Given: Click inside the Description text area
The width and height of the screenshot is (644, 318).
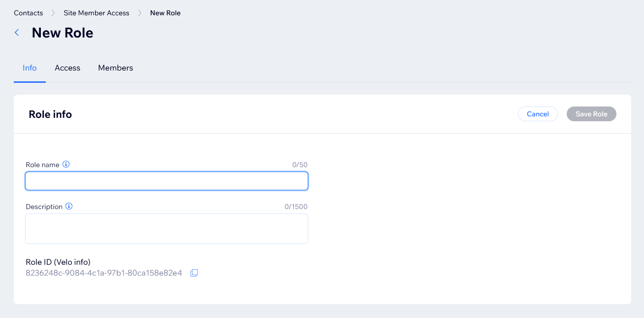Looking at the screenshot, I should [166, 229].
